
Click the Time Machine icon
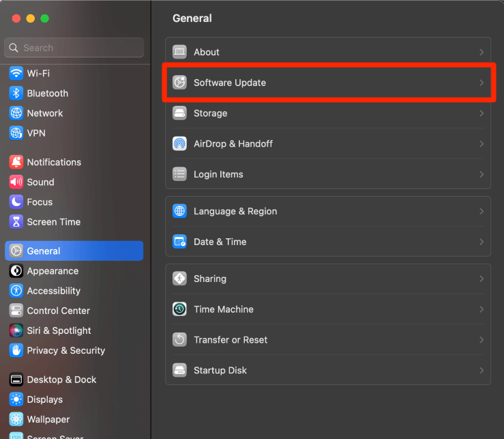click(179, 309)
